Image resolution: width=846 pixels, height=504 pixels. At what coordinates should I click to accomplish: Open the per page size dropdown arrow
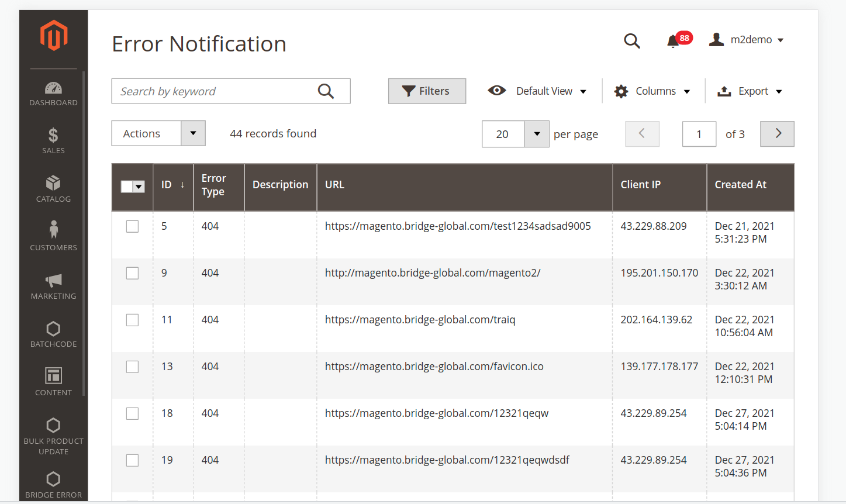click(536, 134)
